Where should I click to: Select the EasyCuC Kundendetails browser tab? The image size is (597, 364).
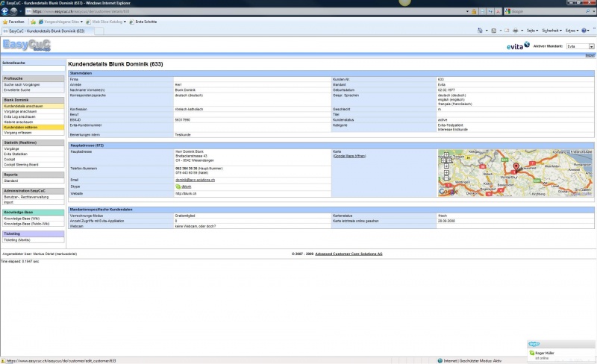coord(47,31)
